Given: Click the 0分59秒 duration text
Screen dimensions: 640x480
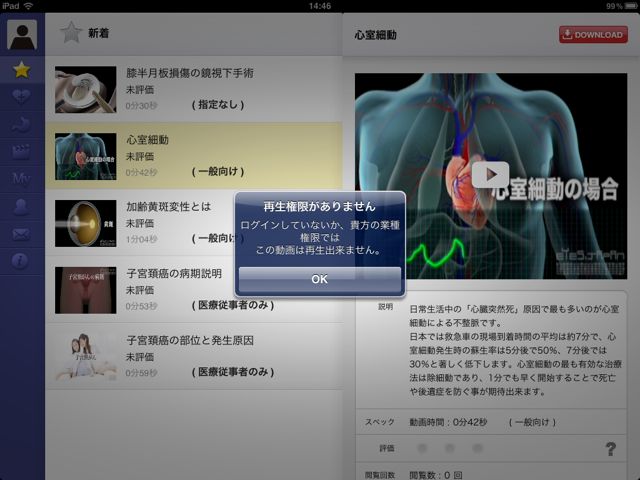Looking at the screenshot, I should pyautogui.click(x=141, y=373).
